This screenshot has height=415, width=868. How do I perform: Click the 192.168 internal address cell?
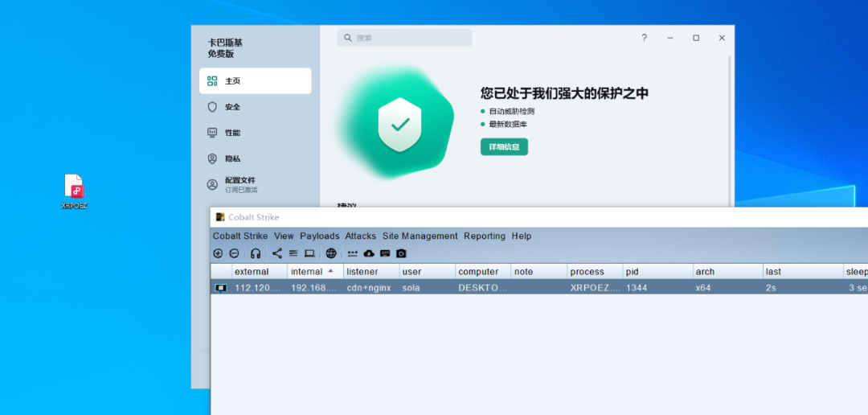316,288
